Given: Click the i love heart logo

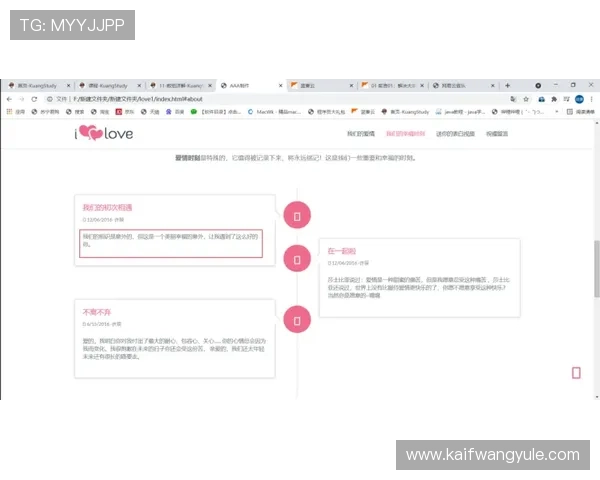Looking at the screenshot, I should tap(104, 133).
